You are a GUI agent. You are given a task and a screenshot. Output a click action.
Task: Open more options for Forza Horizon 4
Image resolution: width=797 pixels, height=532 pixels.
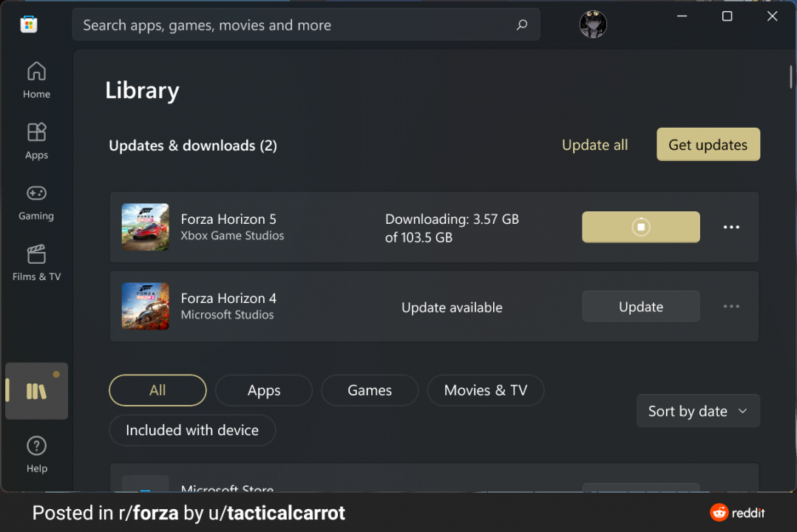731,307
